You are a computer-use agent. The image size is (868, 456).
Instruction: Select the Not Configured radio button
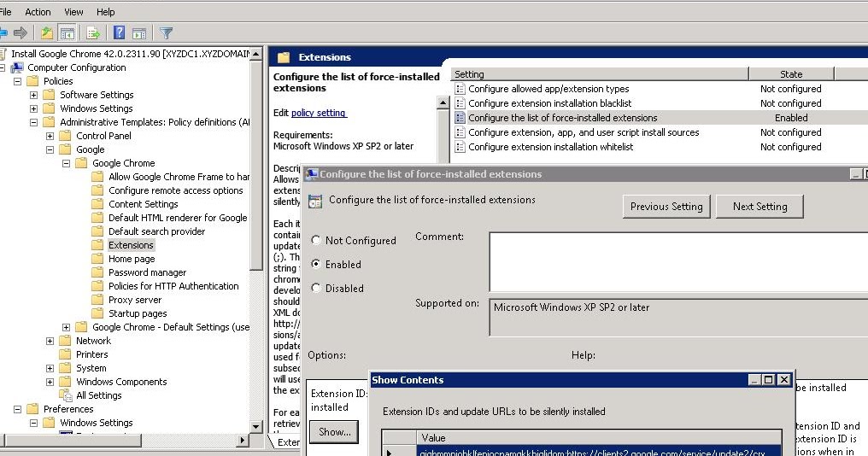316,240
